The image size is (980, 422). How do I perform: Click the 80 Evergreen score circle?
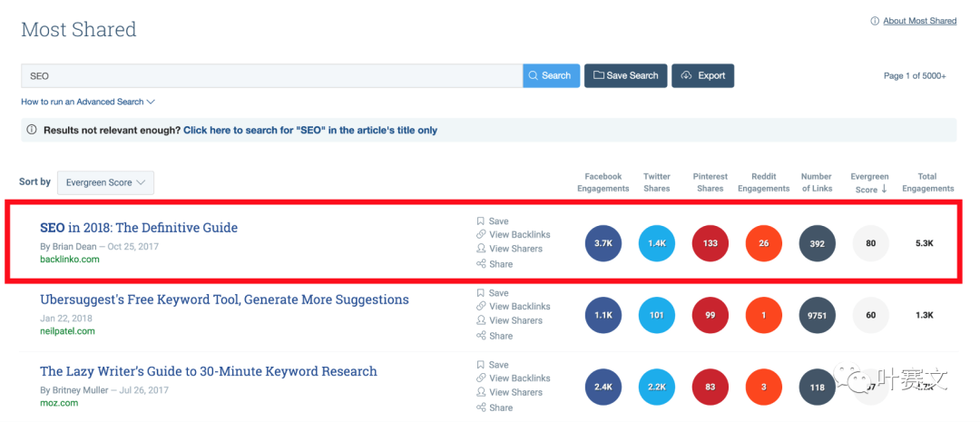(x=870, y=243)
